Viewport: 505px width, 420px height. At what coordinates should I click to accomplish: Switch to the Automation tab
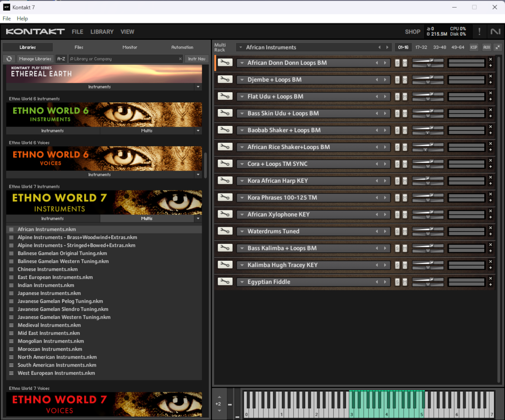pyautogui.click(x=182, y=47)
